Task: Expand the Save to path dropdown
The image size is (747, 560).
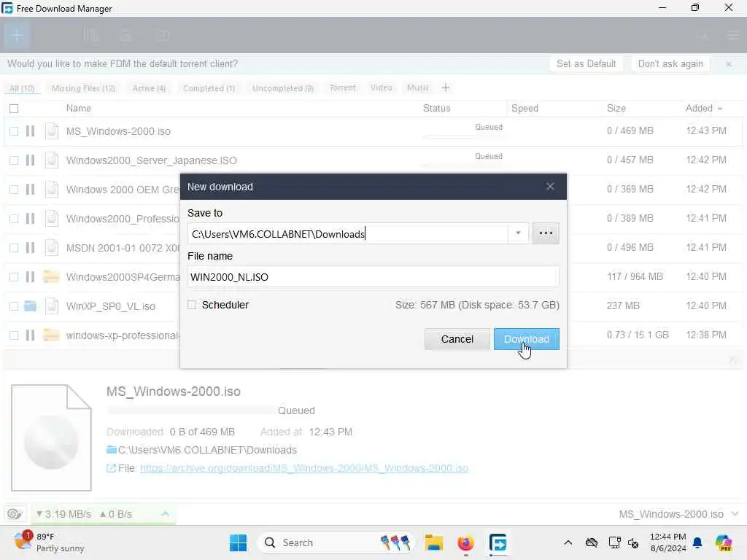Action: point(518,233)
